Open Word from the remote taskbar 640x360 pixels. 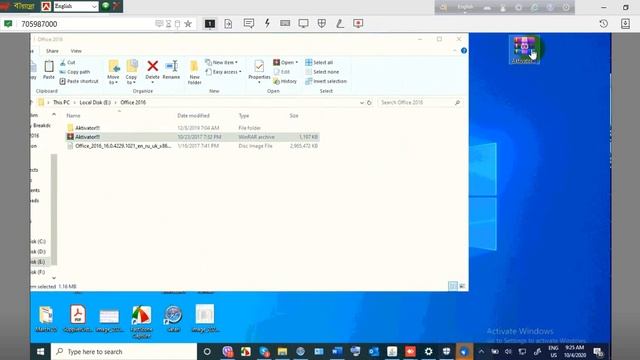[x=337, y=351]
